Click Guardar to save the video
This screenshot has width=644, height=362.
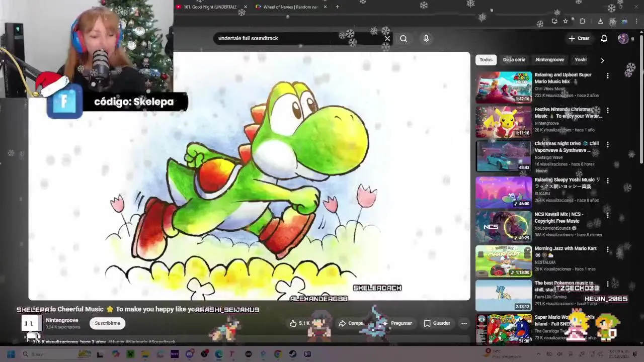[x=437, y=323]
